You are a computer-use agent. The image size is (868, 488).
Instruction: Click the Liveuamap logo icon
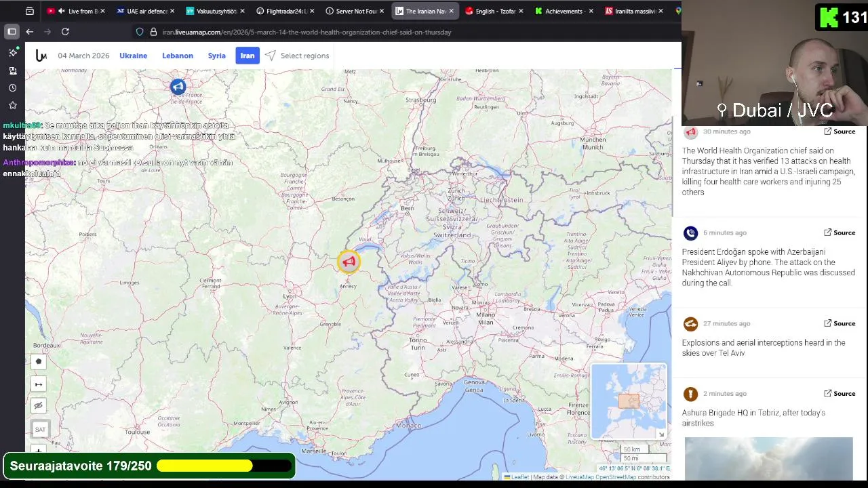[41, 56]
